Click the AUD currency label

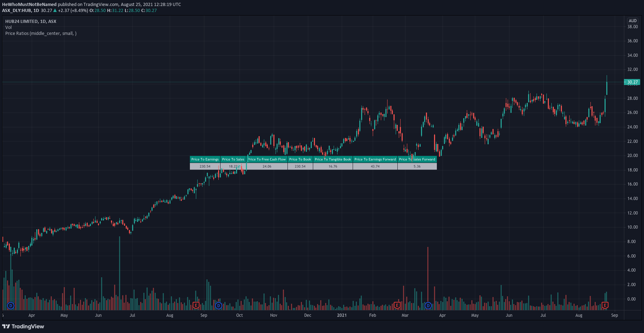633,21
